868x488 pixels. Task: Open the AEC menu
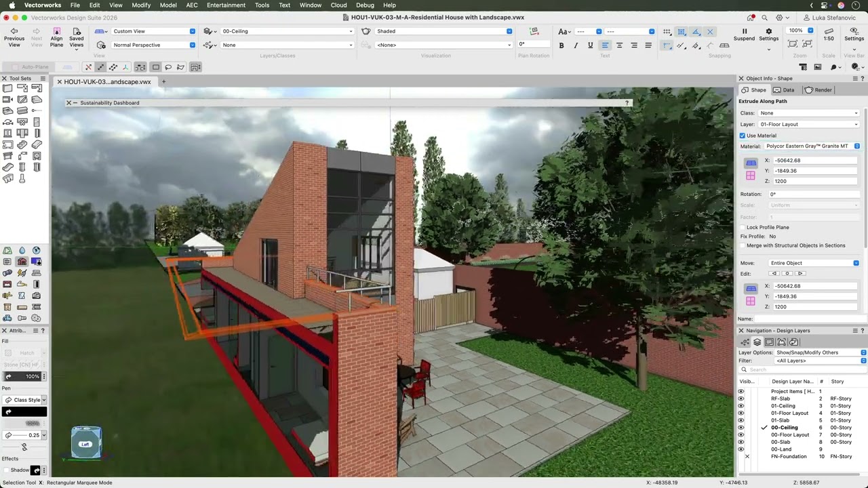click(192, 5)
